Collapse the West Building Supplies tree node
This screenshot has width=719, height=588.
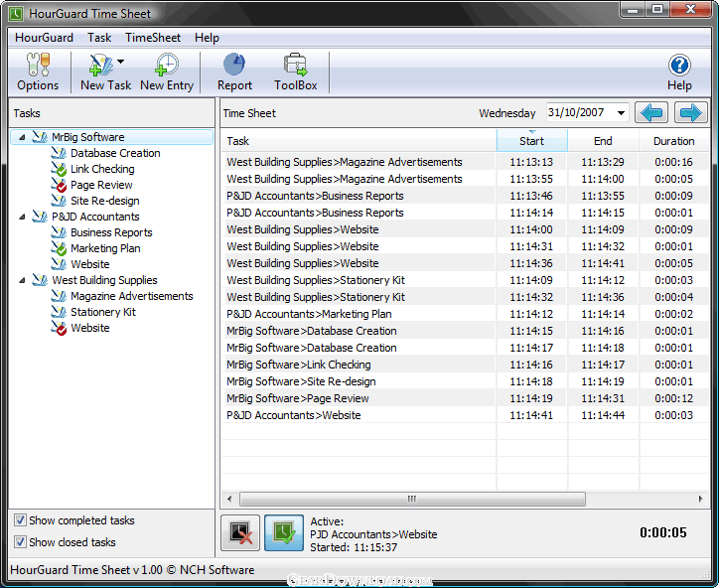[x=22, y=280]
